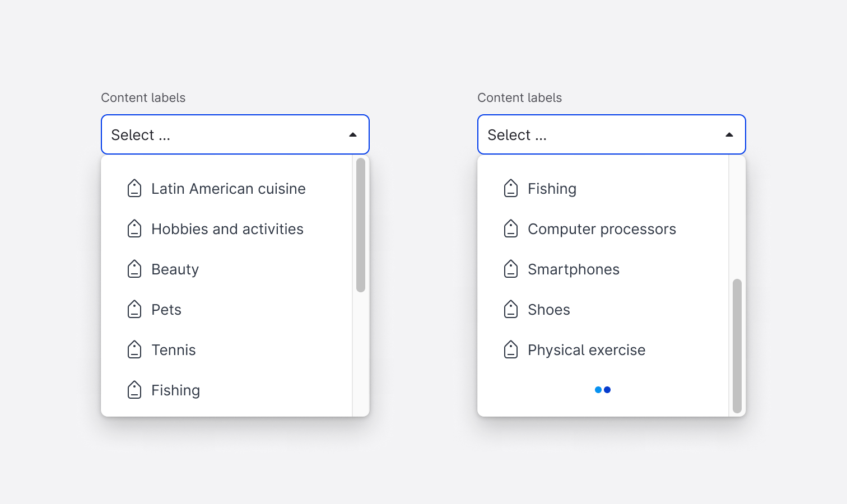Screen dimensions: 847x504
Task: Choose Latin American cuisine from the list
Action: tap(228, 189)
